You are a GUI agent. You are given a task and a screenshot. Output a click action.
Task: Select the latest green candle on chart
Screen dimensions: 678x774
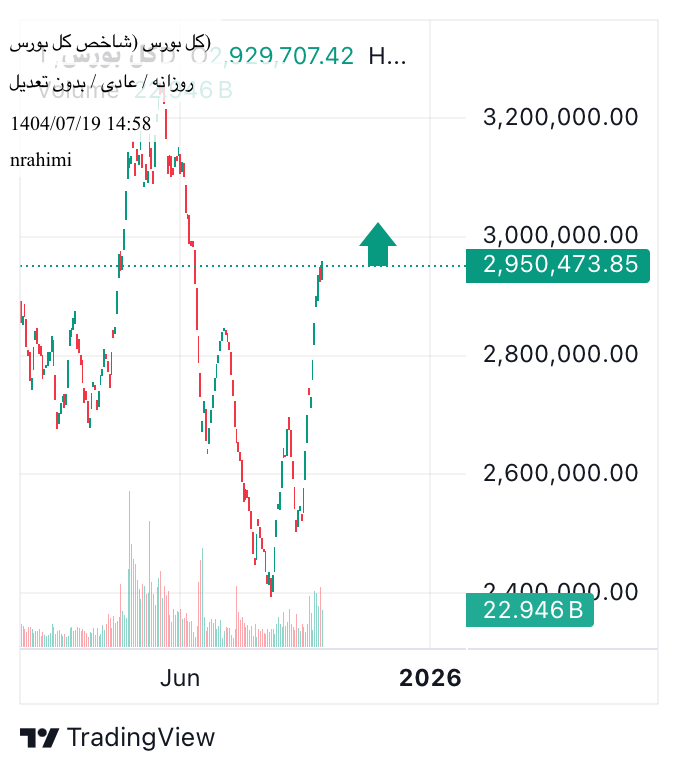click(321, 270)
